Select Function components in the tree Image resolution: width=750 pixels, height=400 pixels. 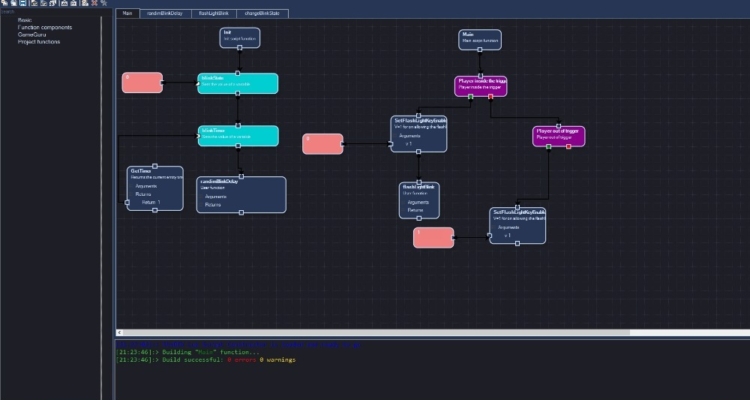tap(45, 27)
